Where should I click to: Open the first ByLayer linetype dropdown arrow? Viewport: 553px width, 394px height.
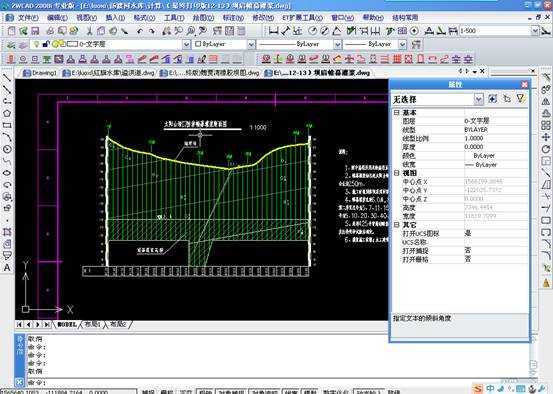point(338,44)
